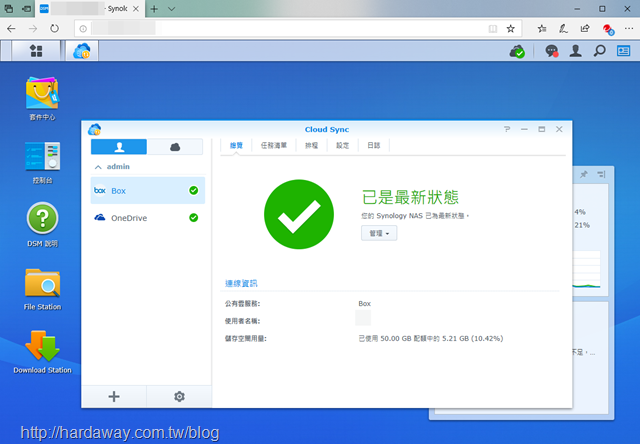The image size is (640, 444).
Task: Open the 總覽 overview tab
Action: (236, 145)
